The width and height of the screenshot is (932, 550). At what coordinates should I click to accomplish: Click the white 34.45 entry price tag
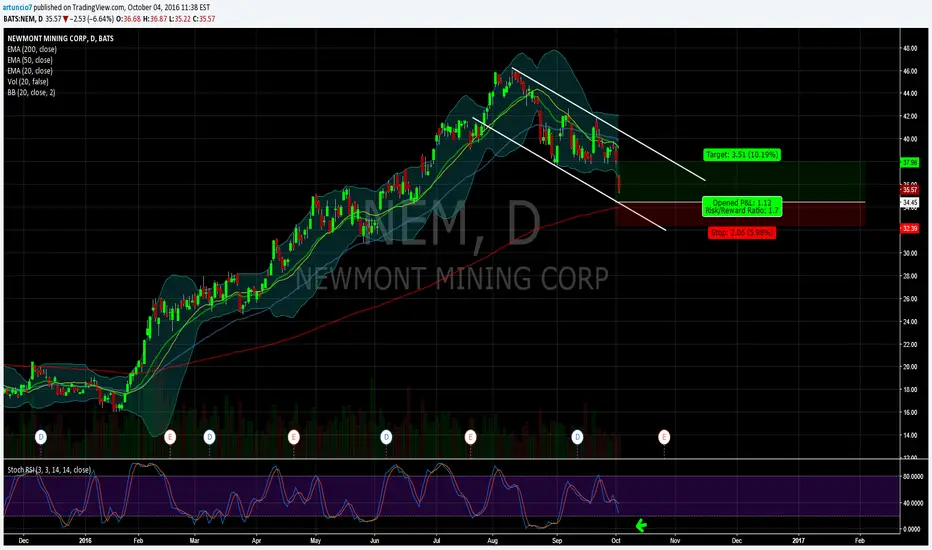click(910, 203)
